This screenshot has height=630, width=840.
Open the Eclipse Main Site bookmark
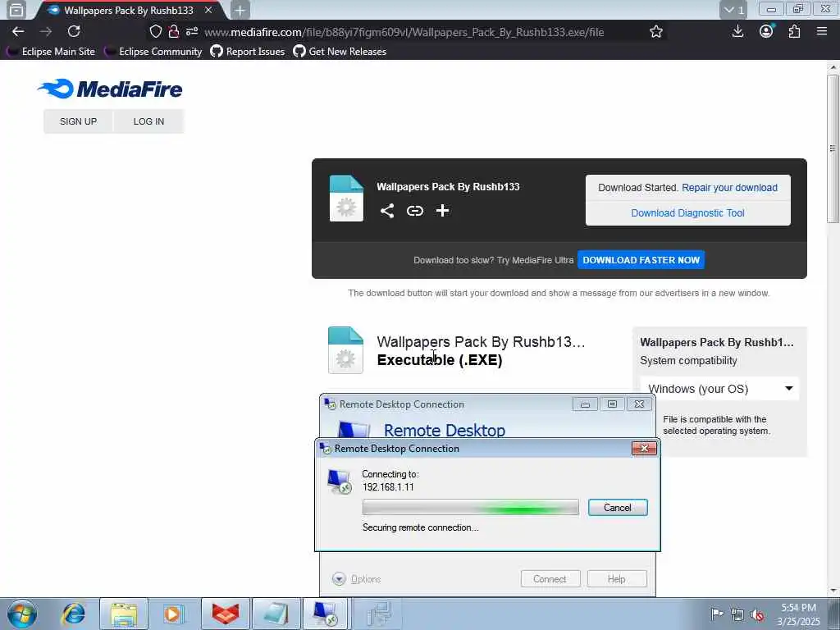(52, 52)
